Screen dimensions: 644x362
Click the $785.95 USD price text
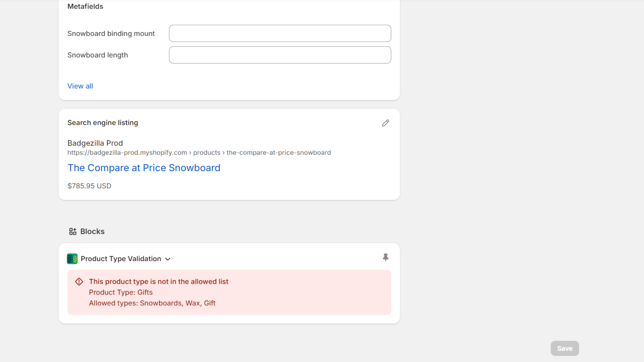coord(89,186)
